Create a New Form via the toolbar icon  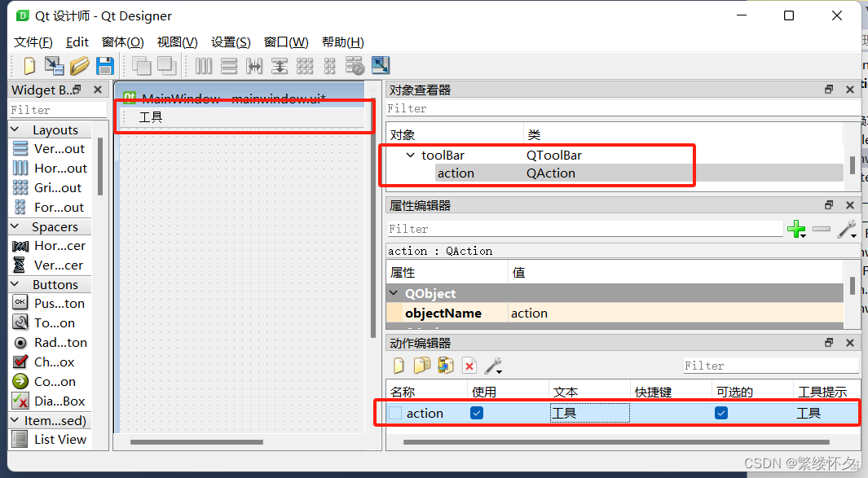[29, 66]
